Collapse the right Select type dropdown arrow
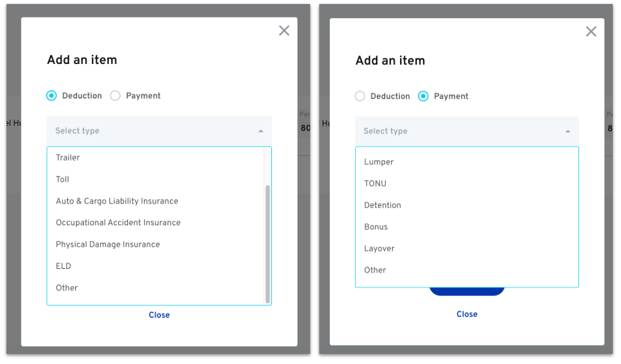 click(568, 131)
